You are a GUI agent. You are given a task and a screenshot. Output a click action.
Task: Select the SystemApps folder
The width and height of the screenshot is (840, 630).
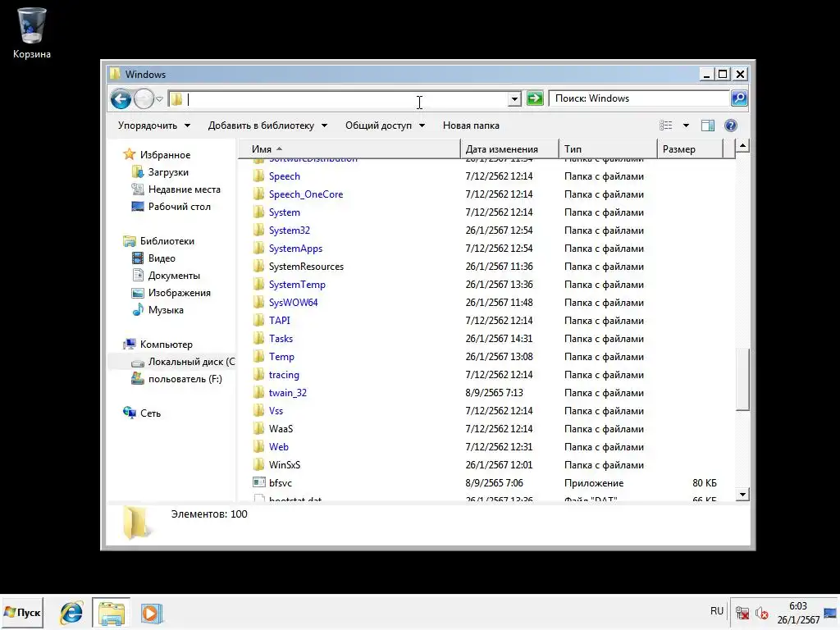(x=295, y=248)
